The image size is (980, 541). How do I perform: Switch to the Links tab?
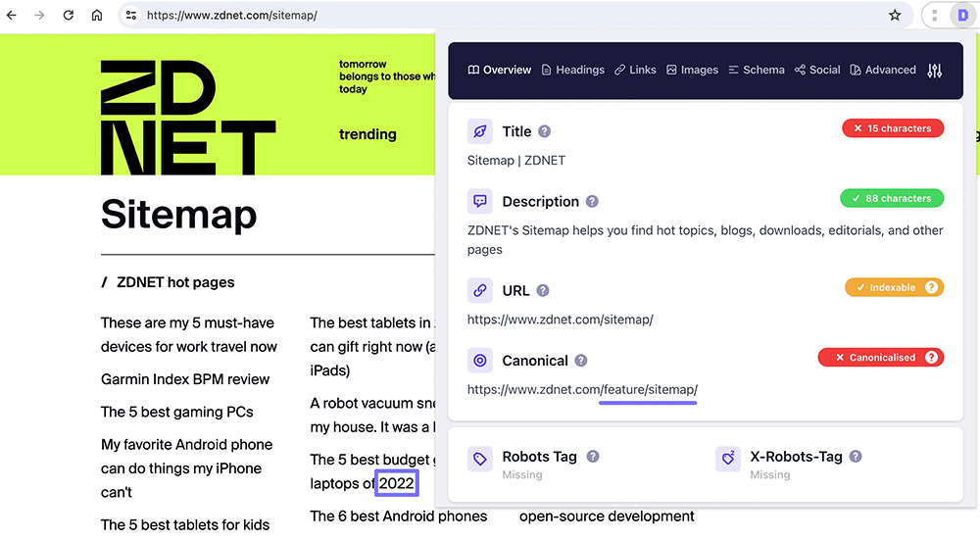pos(636,70)
